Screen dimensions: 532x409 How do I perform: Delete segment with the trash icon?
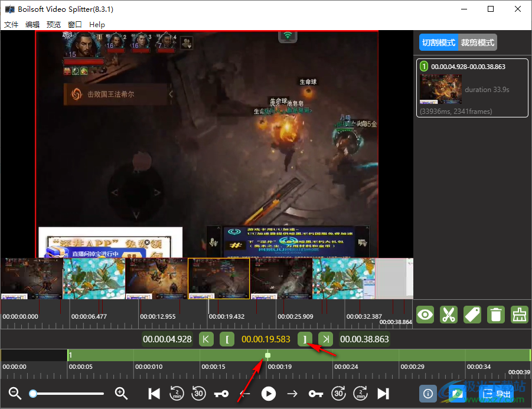[496, 315]
